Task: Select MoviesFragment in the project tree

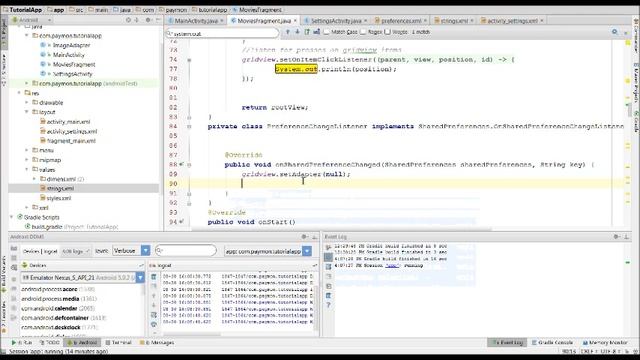Action: 73,64
